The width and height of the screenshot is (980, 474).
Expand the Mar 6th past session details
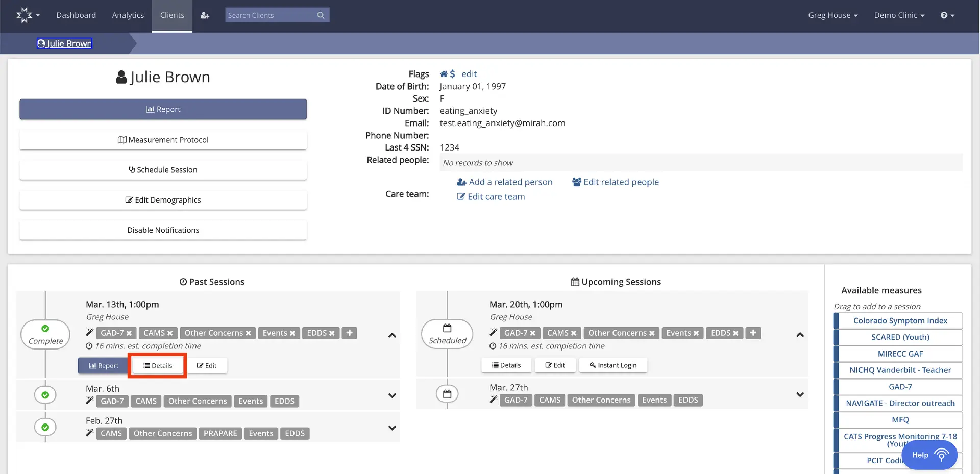pyautogui.click(x=392, y=395)
